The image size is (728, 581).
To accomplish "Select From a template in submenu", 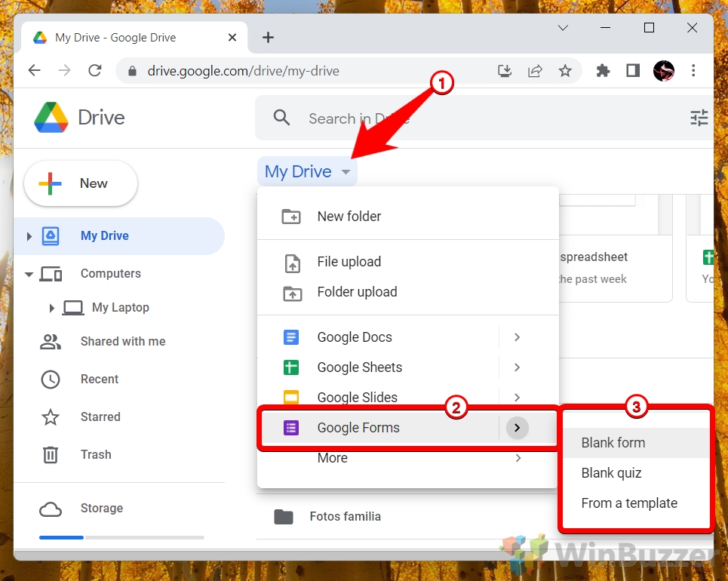I will click(x=637, y=503).
